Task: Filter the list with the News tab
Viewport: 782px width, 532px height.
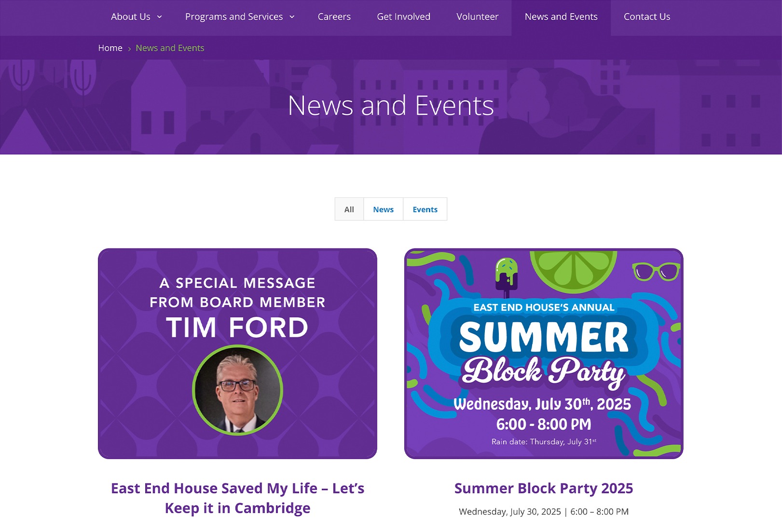Action: click(x=383, y=209)
